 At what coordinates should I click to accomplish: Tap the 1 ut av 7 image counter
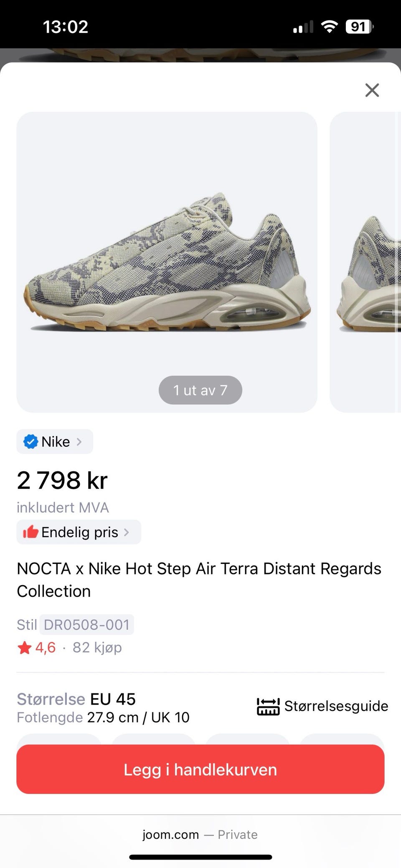tap(200, 390)
